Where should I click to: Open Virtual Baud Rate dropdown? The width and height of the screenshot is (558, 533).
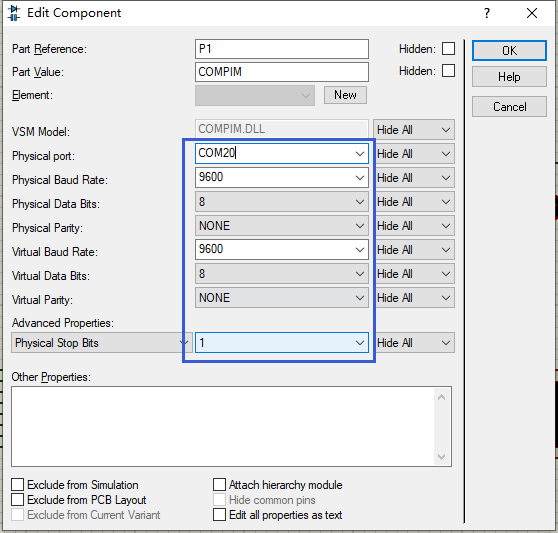[281, 249]
